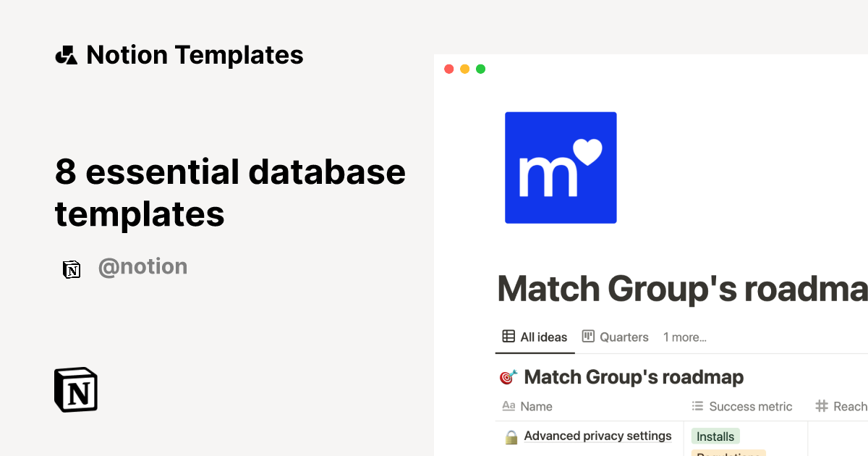
Task: Open the @notion creator profile link
Action: 142,267
